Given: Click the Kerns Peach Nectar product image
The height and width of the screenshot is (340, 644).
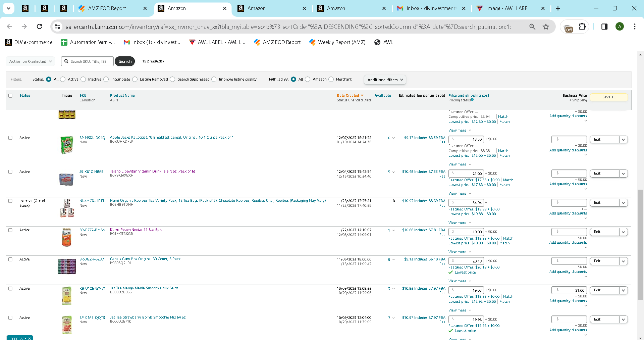Looking at the screenshot, I should click(67, 237).
